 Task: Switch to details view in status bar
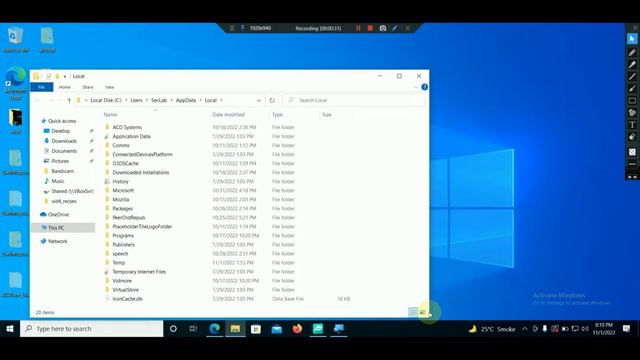pos(413,313)
